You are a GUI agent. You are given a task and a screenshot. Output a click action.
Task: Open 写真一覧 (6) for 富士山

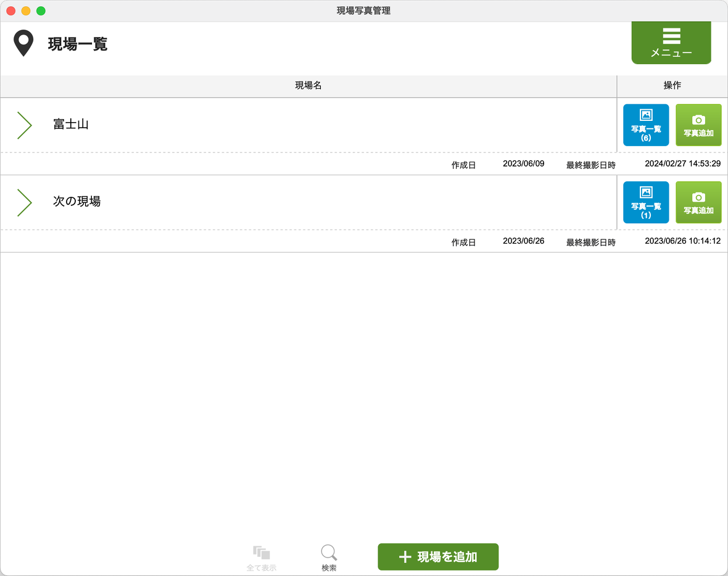[645, 125]
